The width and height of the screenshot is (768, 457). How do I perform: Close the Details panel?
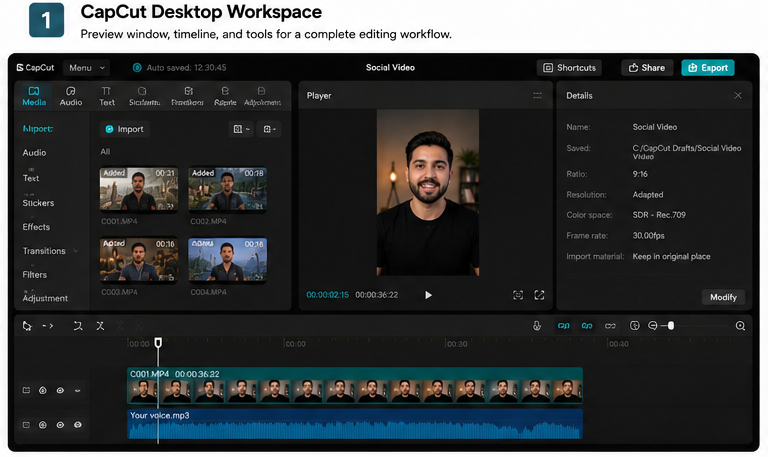[x=738, y=96]
